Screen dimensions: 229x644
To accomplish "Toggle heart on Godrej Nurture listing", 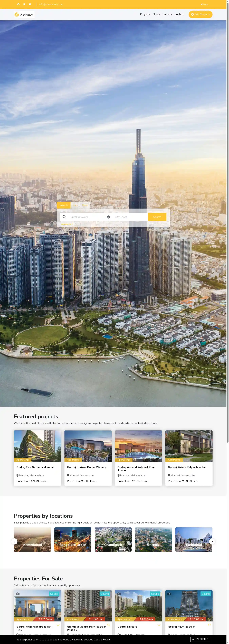I will (x=159, y=625).
